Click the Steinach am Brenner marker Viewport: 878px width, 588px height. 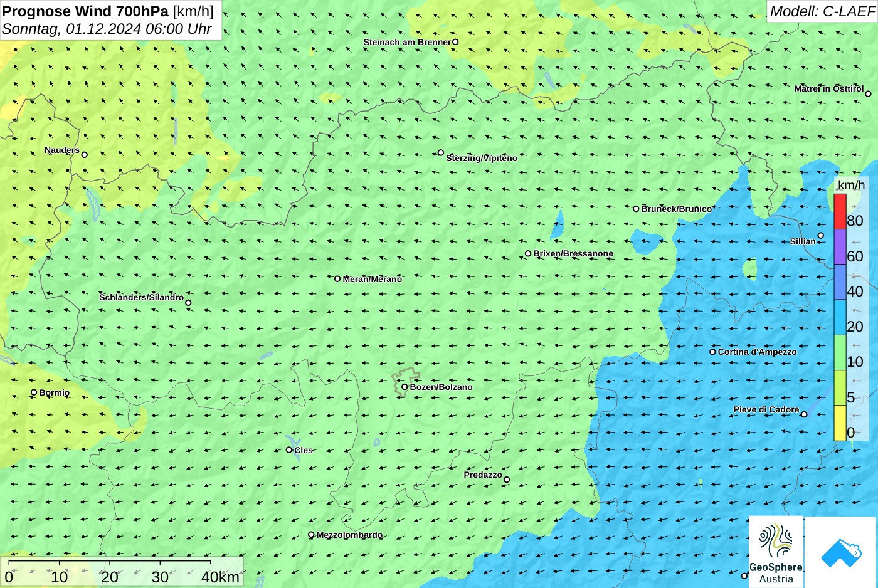click(456, 42)
